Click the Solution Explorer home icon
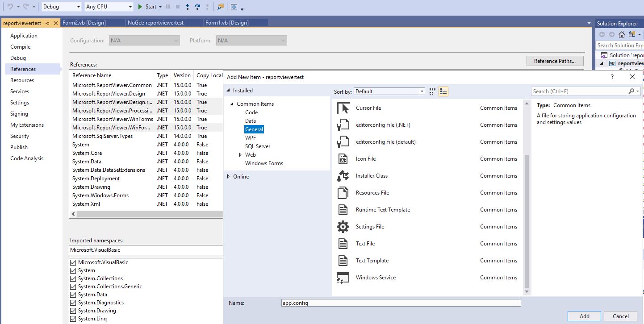Viewport: 644px width, 324px height. click(x=621, y=34)
